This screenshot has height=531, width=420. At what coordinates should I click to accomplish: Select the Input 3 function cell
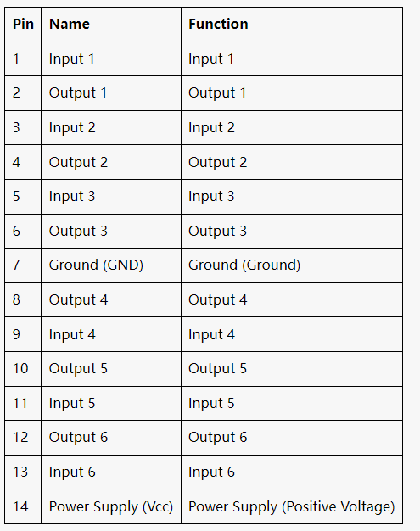tap(292, 197)
